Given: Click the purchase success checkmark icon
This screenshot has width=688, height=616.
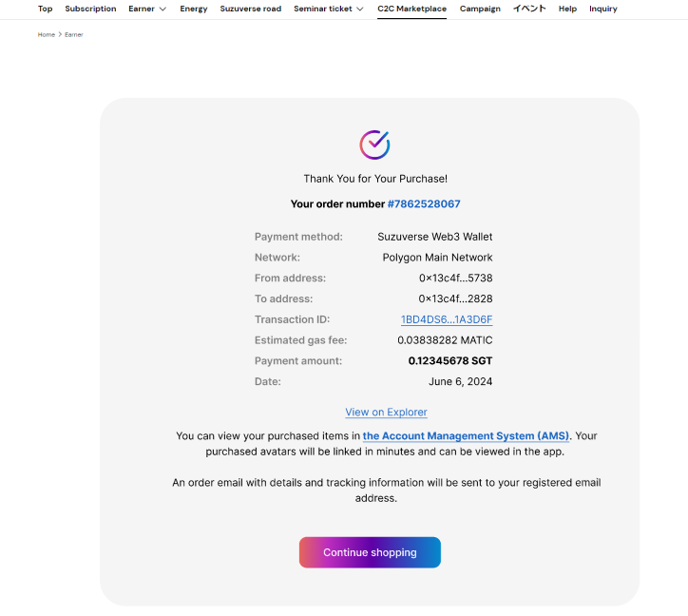Looking at the screenshot, I should click(374, 144).
